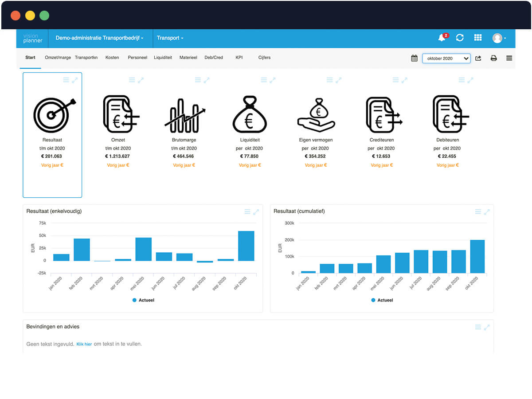The height and width of the screenshot is (399, 532).
Task: Open the Demo-administratie Transportbedrijf dropdown
Action: (x=99, y=38)
